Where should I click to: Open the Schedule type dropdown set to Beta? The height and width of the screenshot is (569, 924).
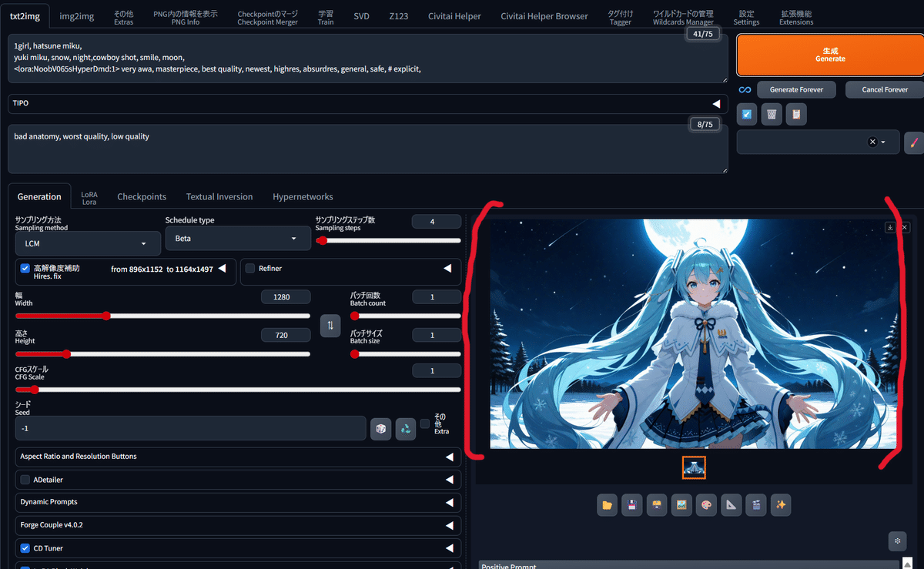237,238
